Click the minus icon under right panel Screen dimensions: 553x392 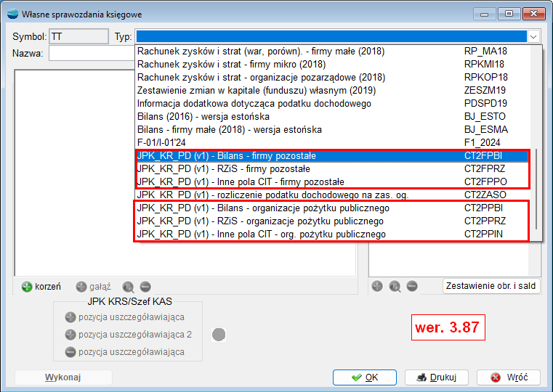click(412, 286)
